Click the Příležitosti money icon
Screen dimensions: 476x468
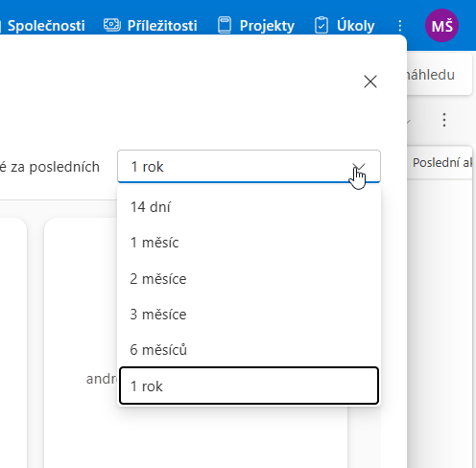[112, 25]
